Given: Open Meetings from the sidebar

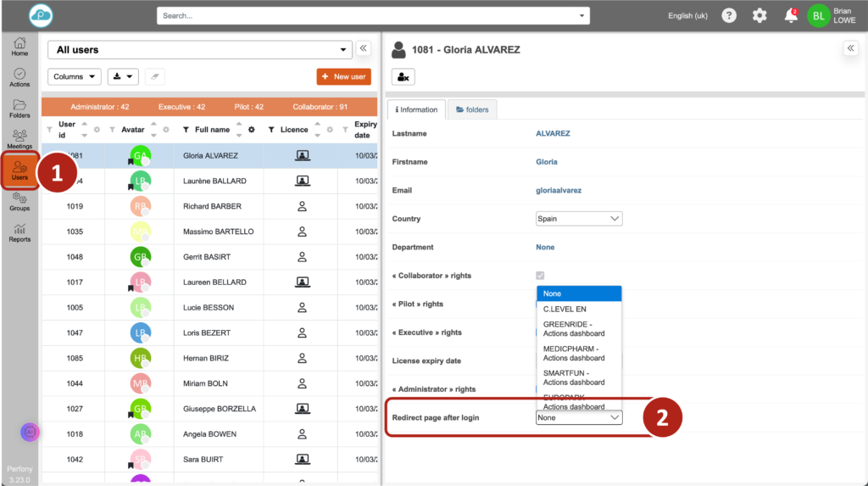Looking at the screenshot, I should click(x=19, y=139).
